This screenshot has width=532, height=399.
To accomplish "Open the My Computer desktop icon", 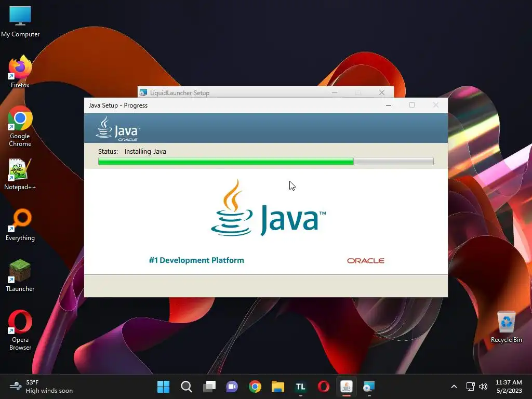I will (x=20, y=22).
